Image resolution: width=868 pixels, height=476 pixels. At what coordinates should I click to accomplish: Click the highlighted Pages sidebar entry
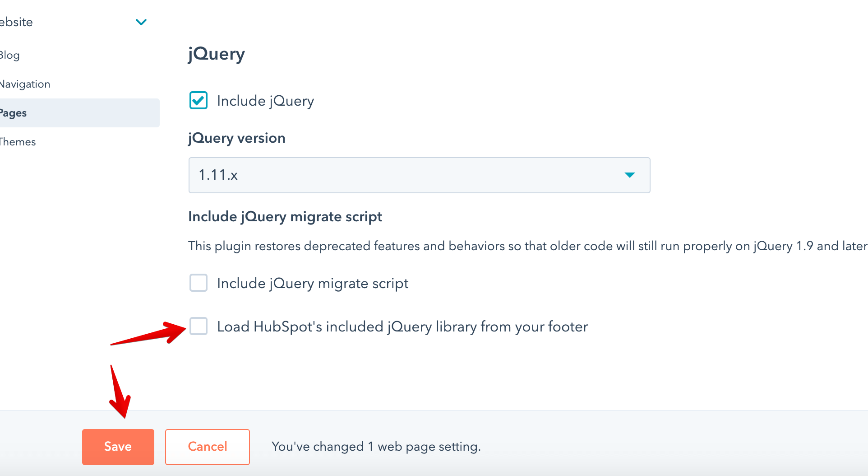14,113
